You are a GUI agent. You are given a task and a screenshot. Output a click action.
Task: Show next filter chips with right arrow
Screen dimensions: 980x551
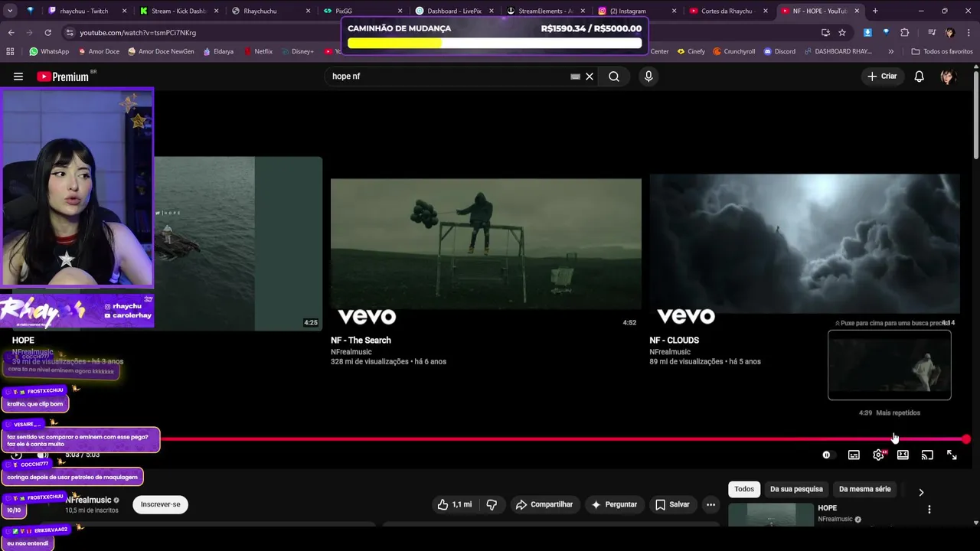point(921,492)
